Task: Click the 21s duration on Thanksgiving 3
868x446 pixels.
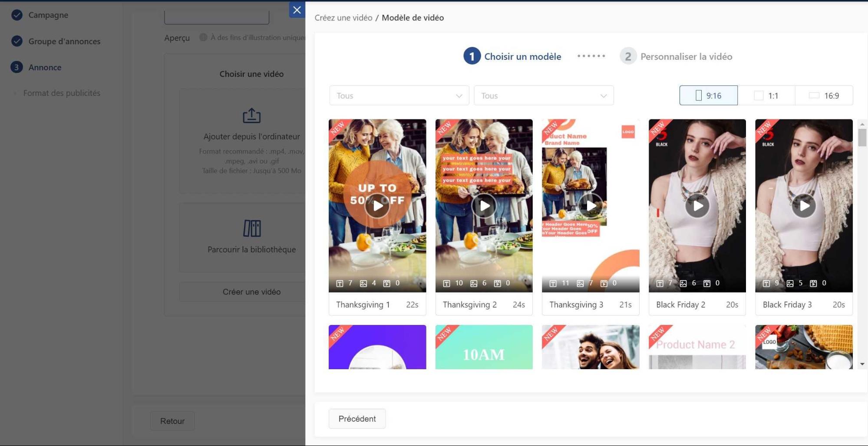Action: (x=625, y=305)
